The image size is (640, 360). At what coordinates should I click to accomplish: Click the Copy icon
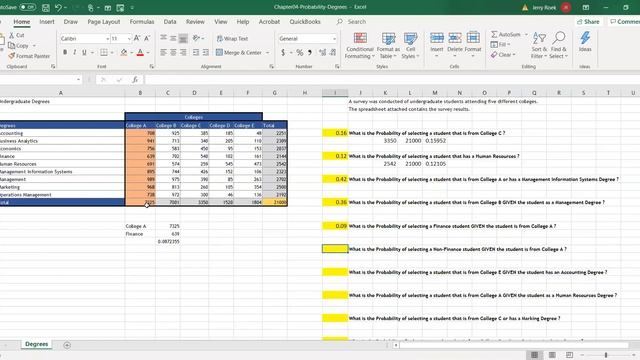[x=18, y=46]
